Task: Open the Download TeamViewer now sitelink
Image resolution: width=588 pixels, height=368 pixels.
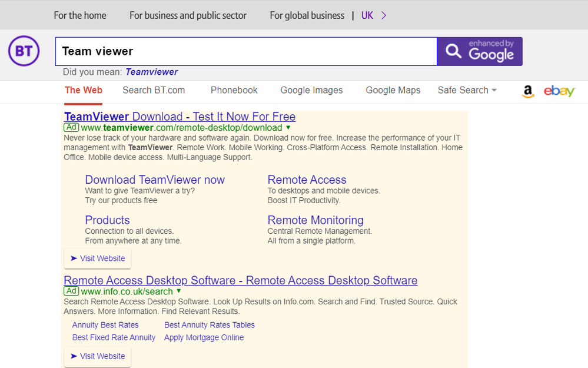Action: (x=155, y=180)
